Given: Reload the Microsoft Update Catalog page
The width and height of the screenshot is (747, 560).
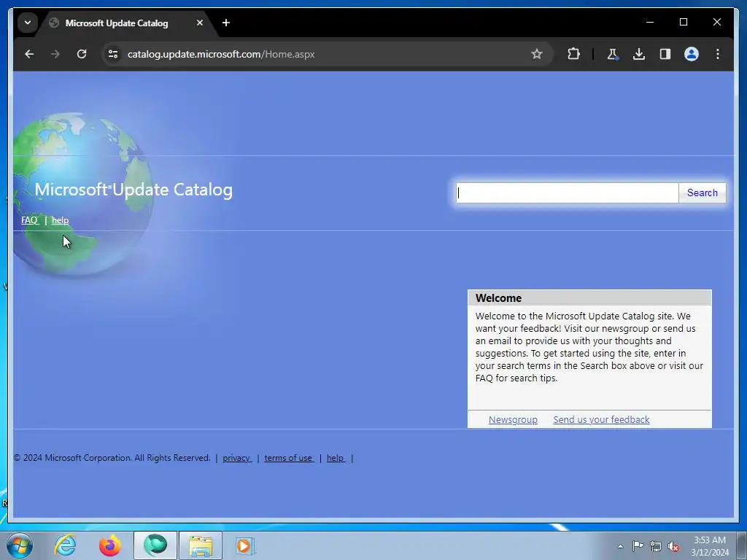Looking at the screenshot, I should click(x=82, y=54).
